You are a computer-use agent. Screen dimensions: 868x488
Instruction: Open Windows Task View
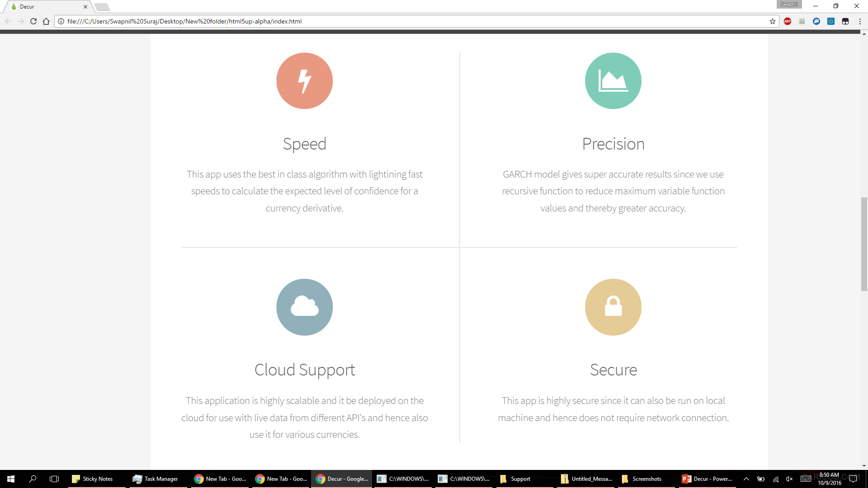tap(54, 479)
